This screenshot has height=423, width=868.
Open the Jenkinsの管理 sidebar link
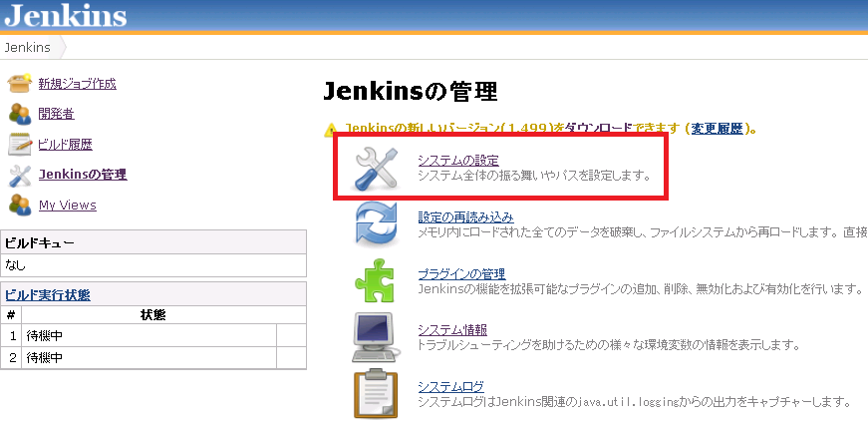[83, 175]
